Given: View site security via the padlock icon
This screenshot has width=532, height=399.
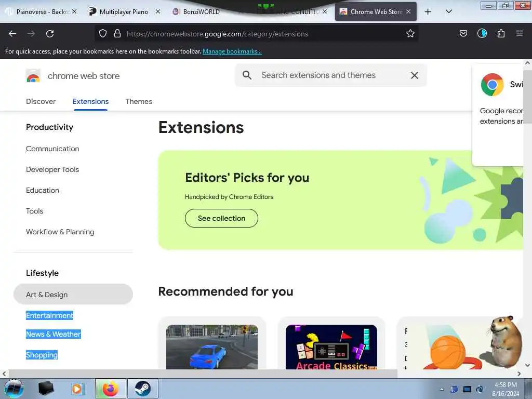Looking at the screenshot, I should [x=117, y=34].
